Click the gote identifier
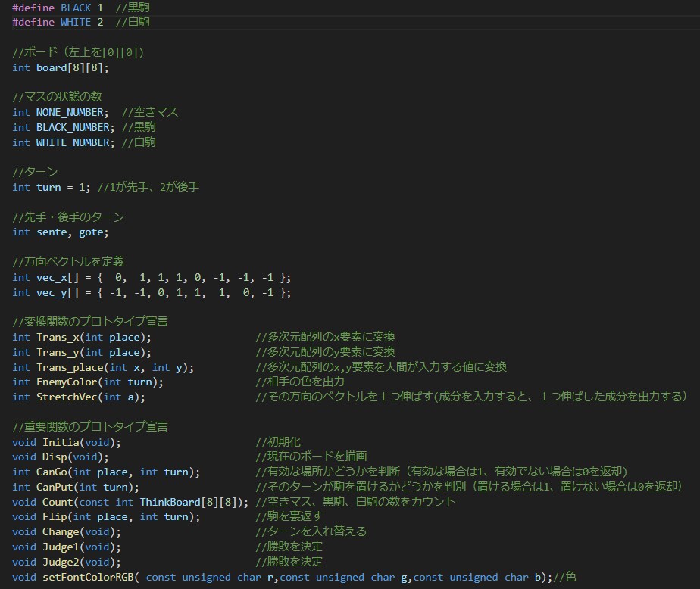Screen dimensions: 700x589 tap(89, 232)
